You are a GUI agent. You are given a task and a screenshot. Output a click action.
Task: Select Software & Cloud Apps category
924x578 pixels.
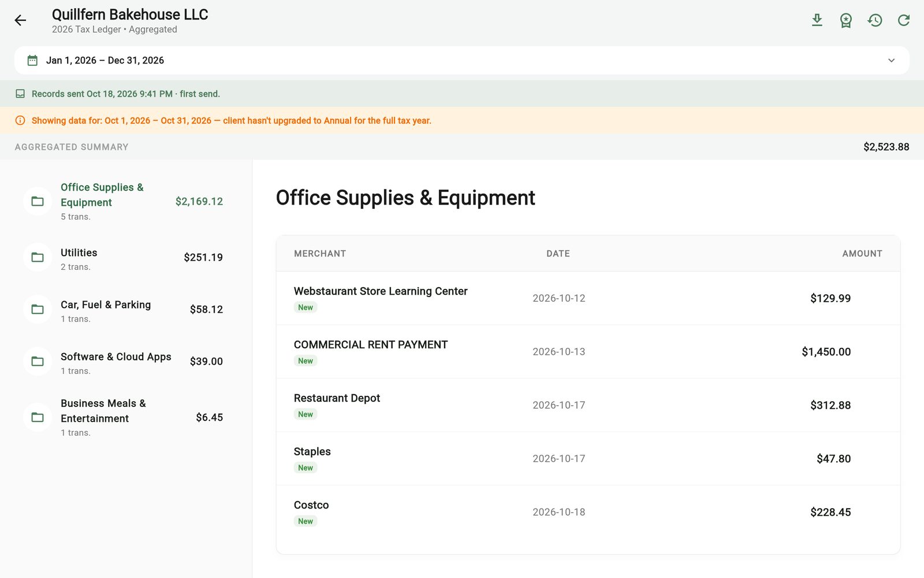point(126,361)
